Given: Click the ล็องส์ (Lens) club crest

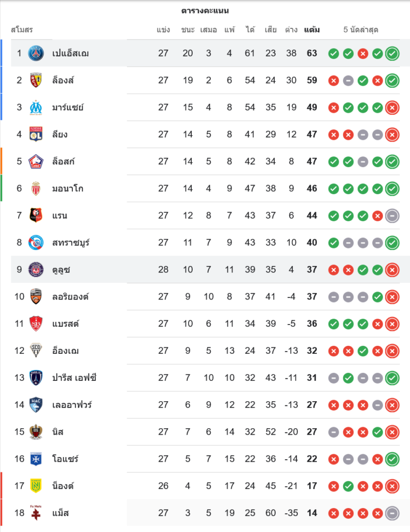Looking at the screenshot, I should pos(36,80).
